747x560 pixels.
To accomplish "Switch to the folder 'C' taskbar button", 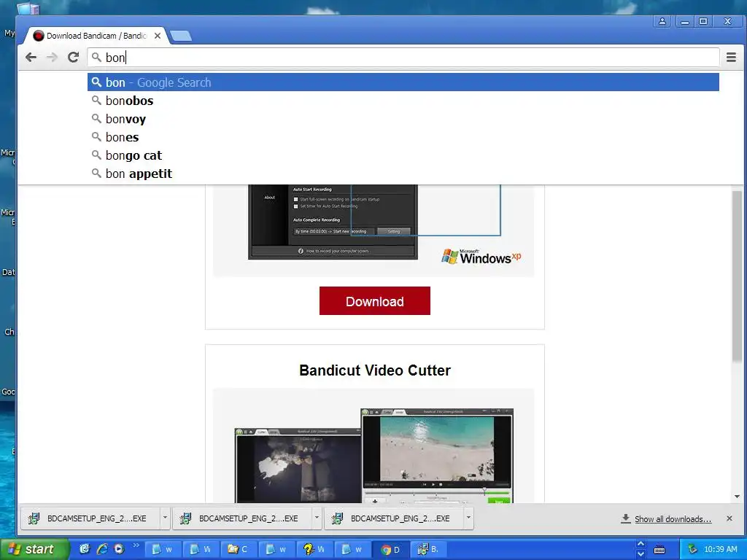I will point(239,550).
